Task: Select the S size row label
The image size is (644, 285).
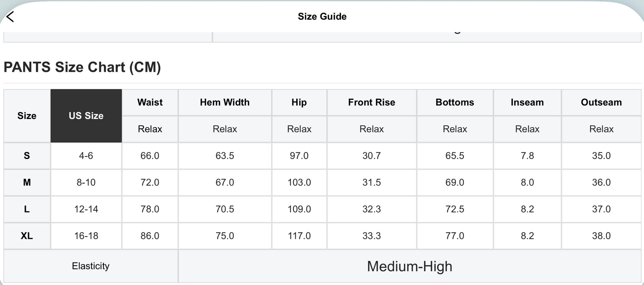Action: (27, 156)
